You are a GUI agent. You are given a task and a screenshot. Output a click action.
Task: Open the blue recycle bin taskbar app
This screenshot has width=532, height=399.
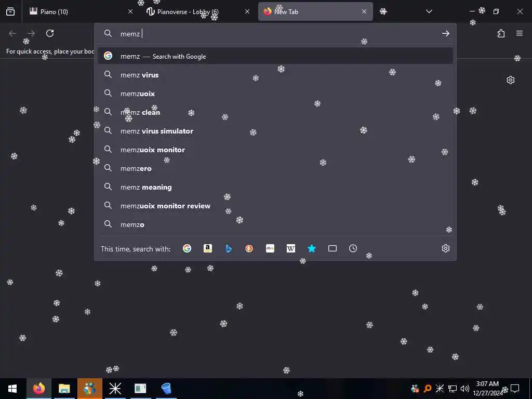(x=166, y=389)
